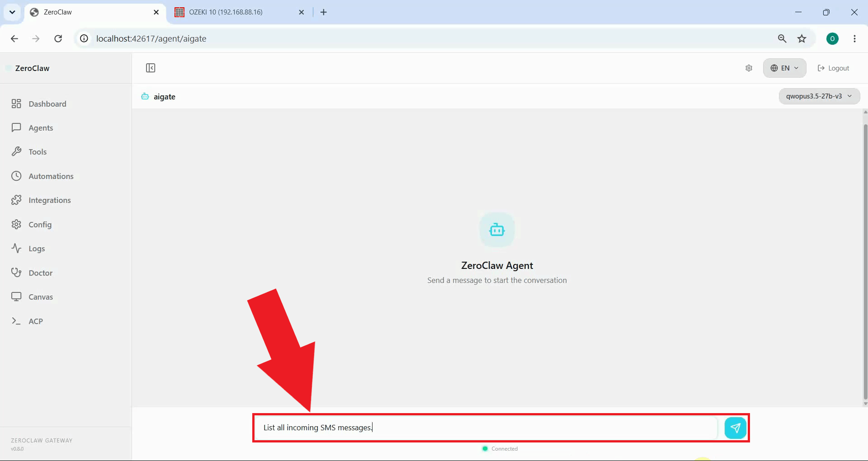Click the aigate robot icon in header

click(x=145, y=96)
